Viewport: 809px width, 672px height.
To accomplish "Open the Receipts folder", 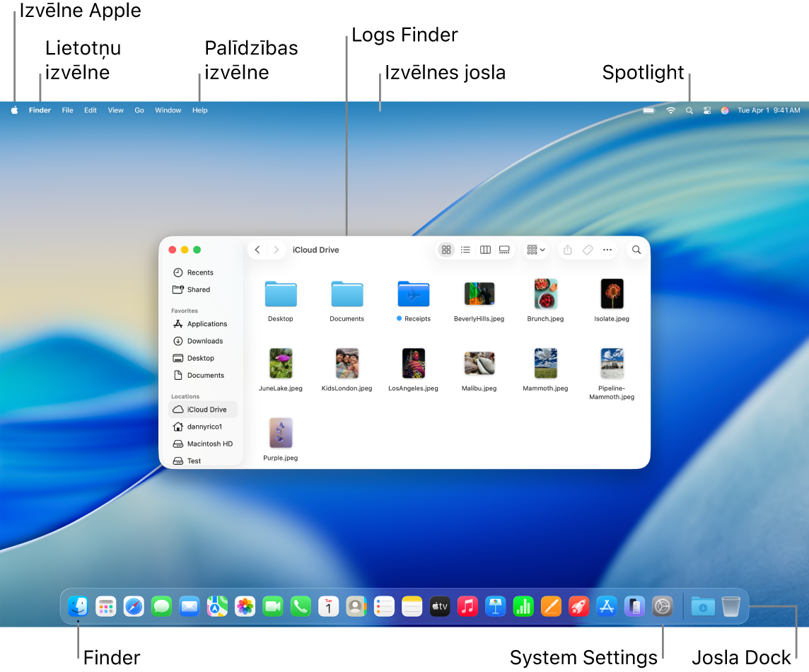I will (414, 294).
